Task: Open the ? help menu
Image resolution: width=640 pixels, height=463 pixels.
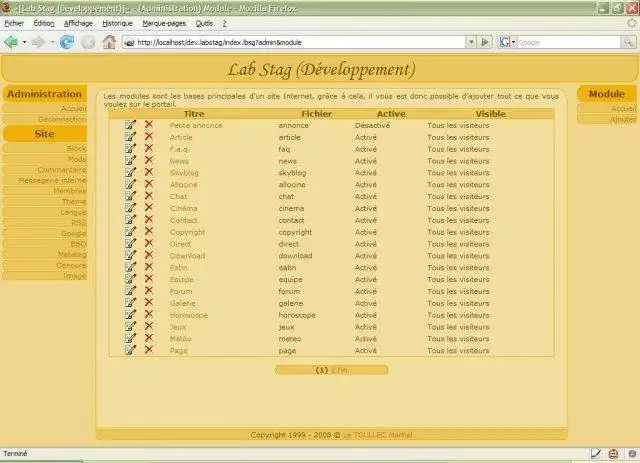Action: pos(224,24)
